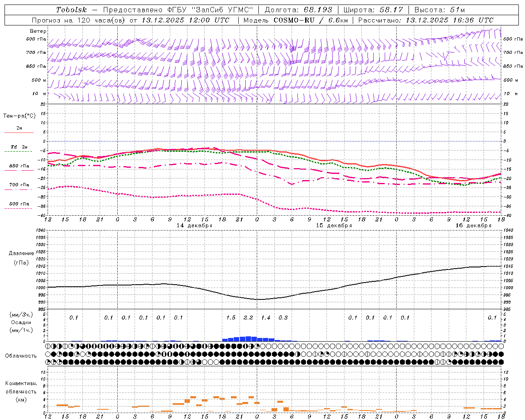The image size is (525, 420).
Task: Click the '2.2' peak precipitation value
Action: (x=248, y=318)
